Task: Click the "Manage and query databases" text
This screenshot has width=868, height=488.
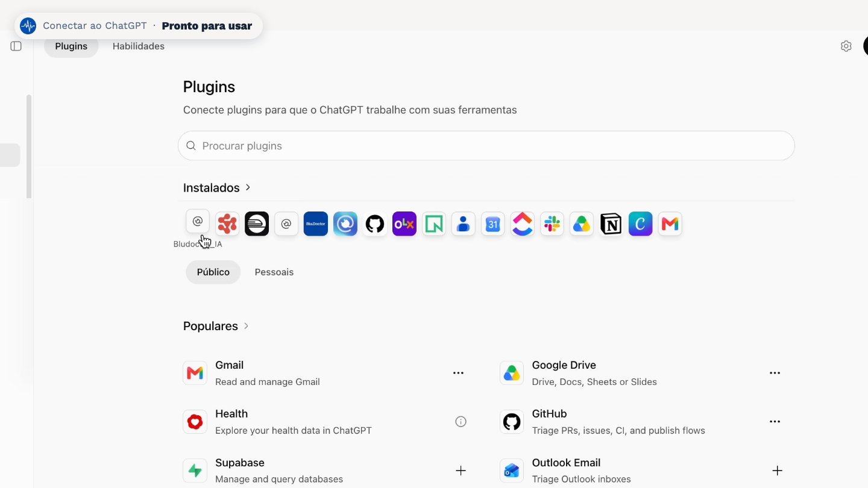Action: click(279, 480)
